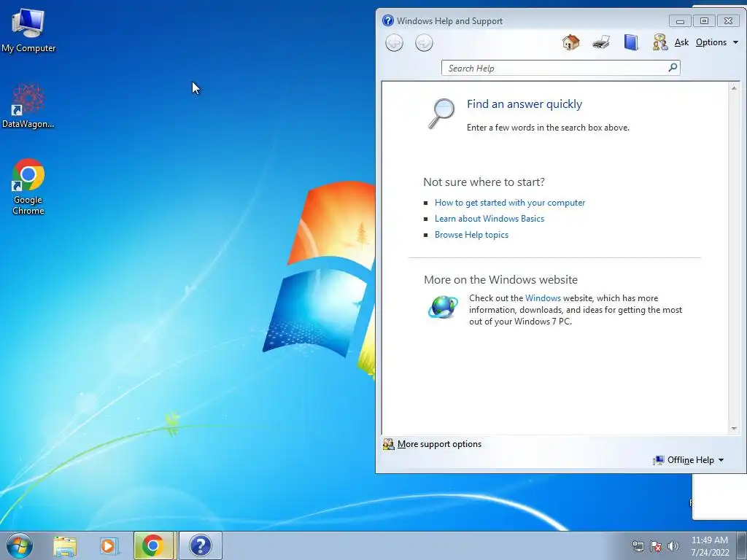Select the My Computer desktop icon
Screen dimensions: 747x560
(x=28, y=30)
